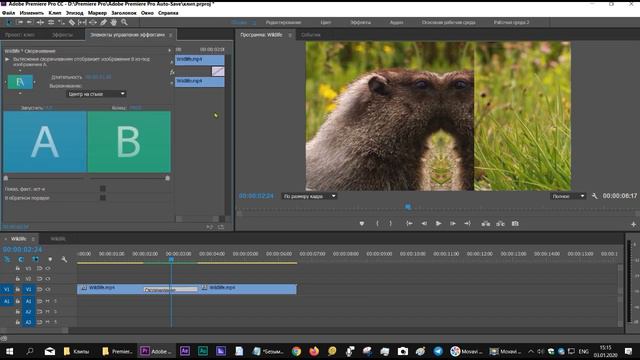Click the Lift button
Image resolution: width=640 pixels, height=360 pixels.
(486, 224)
